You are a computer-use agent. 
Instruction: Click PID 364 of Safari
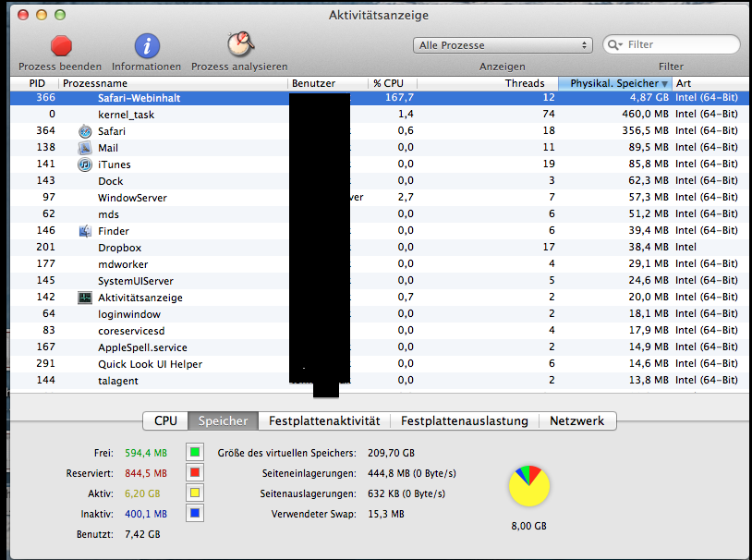tap(45, 130)
